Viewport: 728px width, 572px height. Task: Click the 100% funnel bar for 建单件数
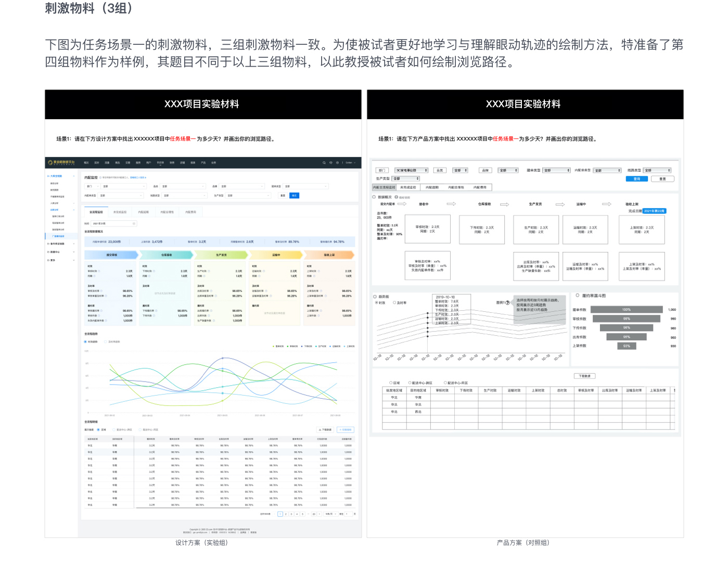click(x=627, y=310)
